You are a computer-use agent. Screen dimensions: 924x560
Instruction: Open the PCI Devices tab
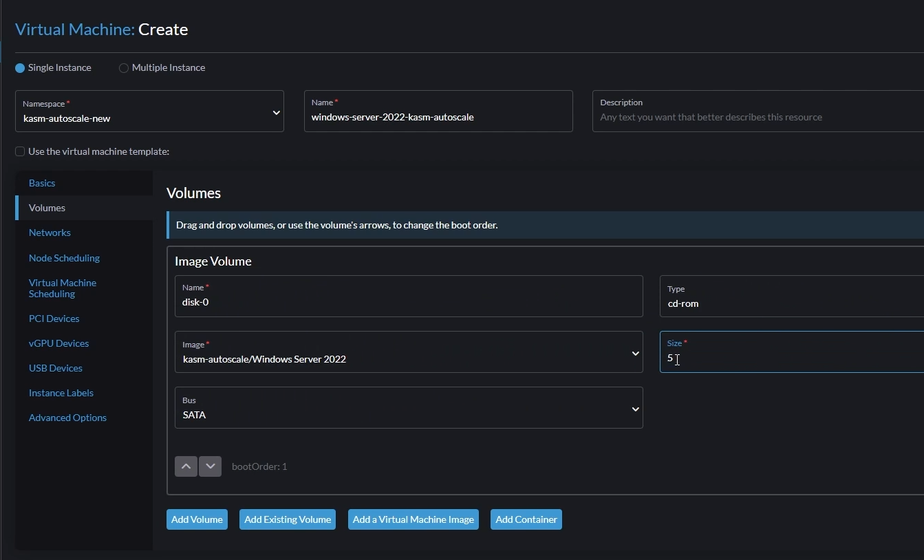[54, 319]
